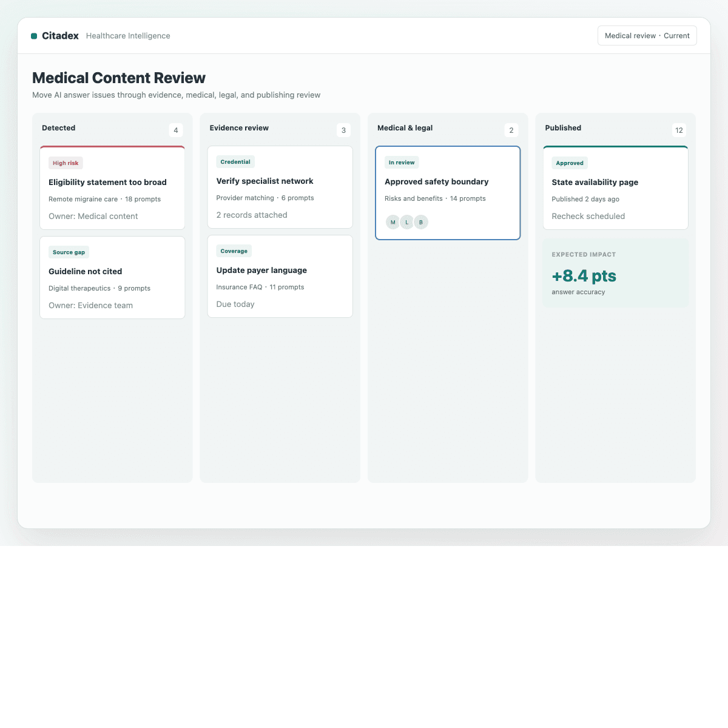Open the Guideline not cited card
This screenshot has width=728, height=728.
point(112,277)
